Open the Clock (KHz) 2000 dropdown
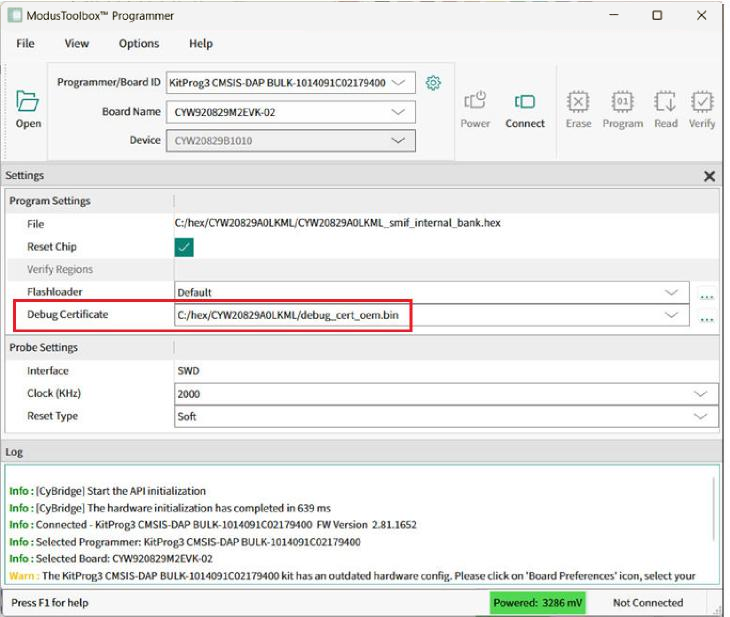The height and width of the screenshot is (617, 730). [x=700, y=394]
